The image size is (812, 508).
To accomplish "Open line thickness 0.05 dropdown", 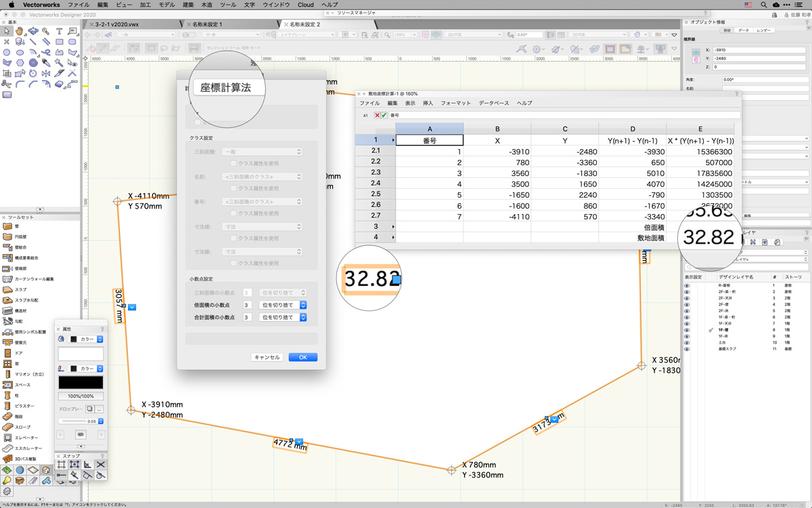I will (x=81, y=421).
